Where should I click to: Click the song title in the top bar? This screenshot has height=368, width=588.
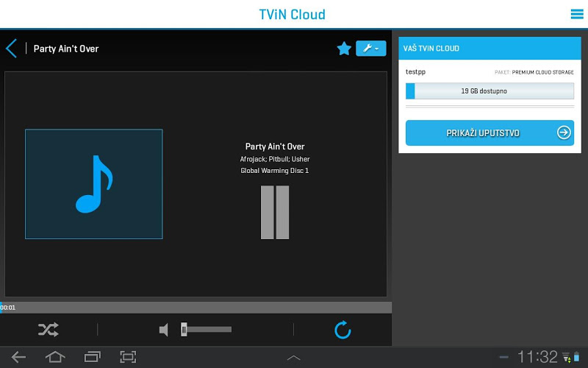[x=66, y=49]
